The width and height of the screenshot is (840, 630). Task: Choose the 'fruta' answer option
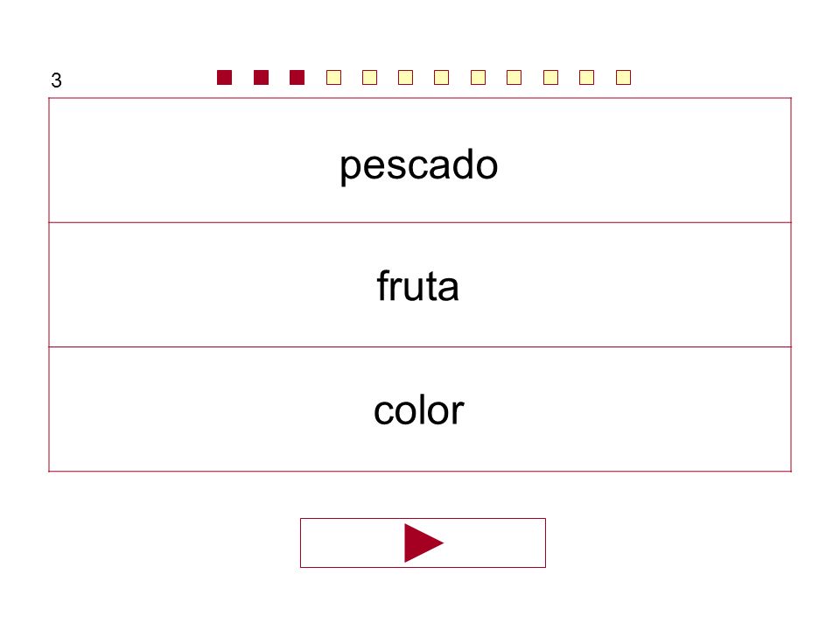point(420,285)
